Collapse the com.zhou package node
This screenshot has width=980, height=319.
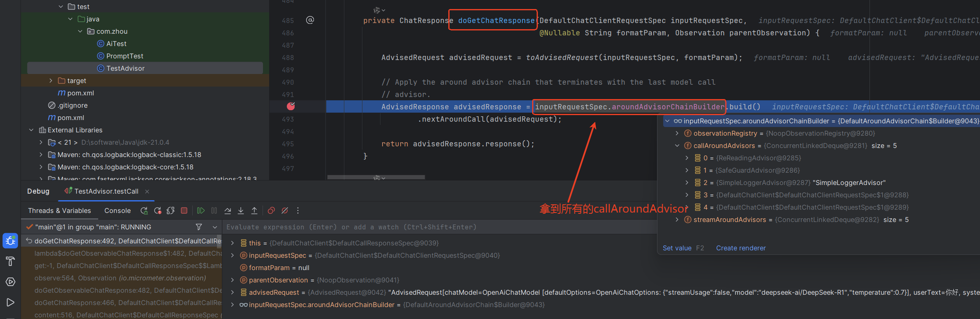pos(81,31)
